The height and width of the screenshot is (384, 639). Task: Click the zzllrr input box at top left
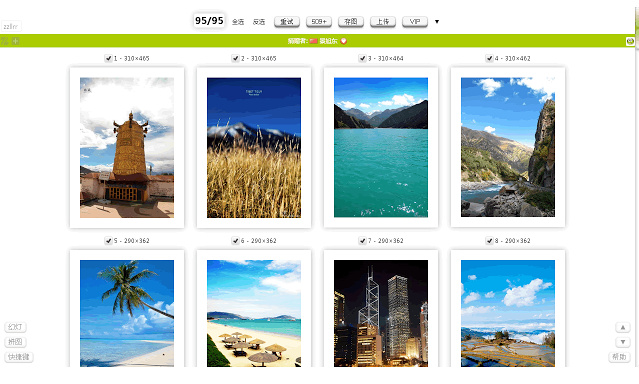click(11, 26)
